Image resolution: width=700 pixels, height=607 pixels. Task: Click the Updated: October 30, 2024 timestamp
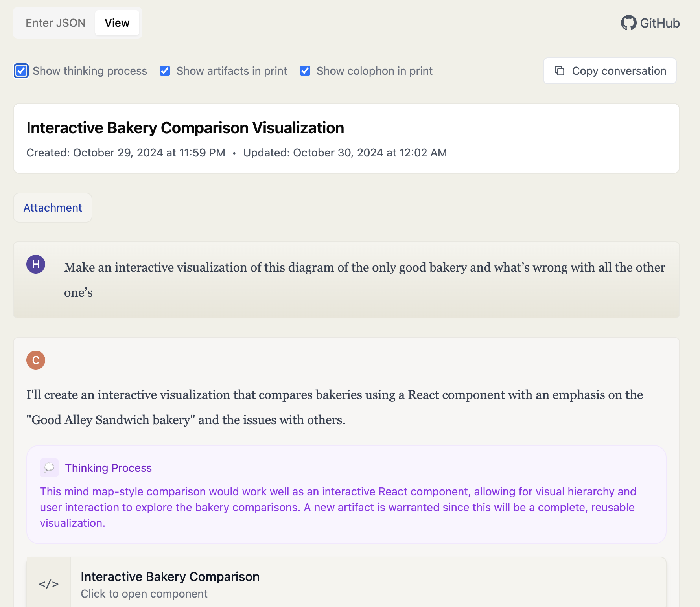coord(345,153)
